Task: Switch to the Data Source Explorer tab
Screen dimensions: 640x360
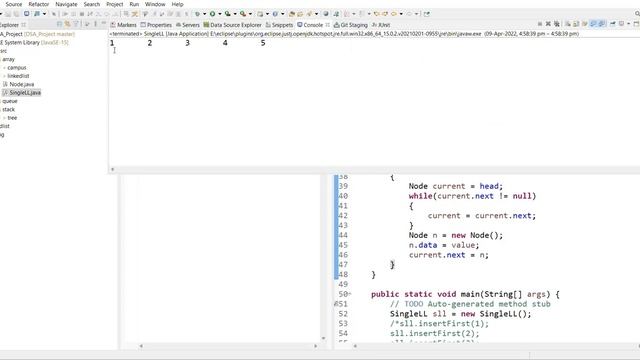Action: 233,25
